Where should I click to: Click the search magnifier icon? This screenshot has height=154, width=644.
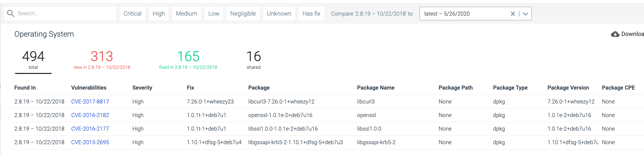(x=11, y=13)
